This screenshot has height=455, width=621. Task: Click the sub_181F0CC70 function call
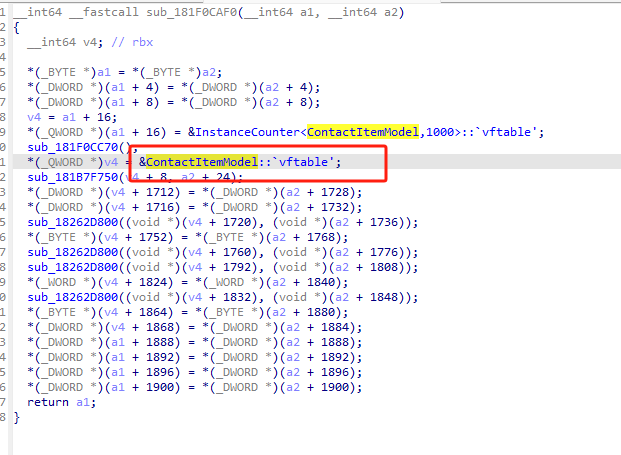pyautogui.click(x=73, y=147)
